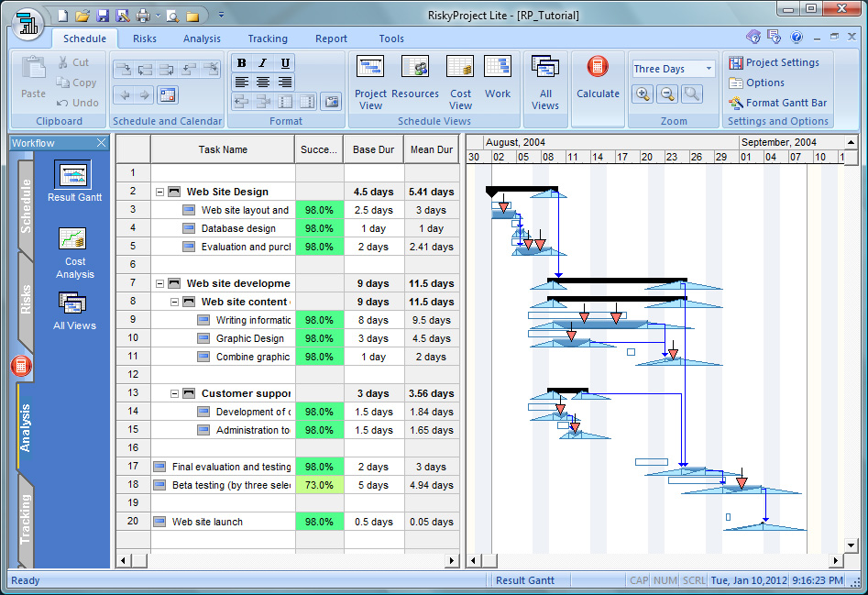This screenshot has height=595, width=868.
Task: Click the red Calculate icon in ribbon
Action: (x=598, y=69)
